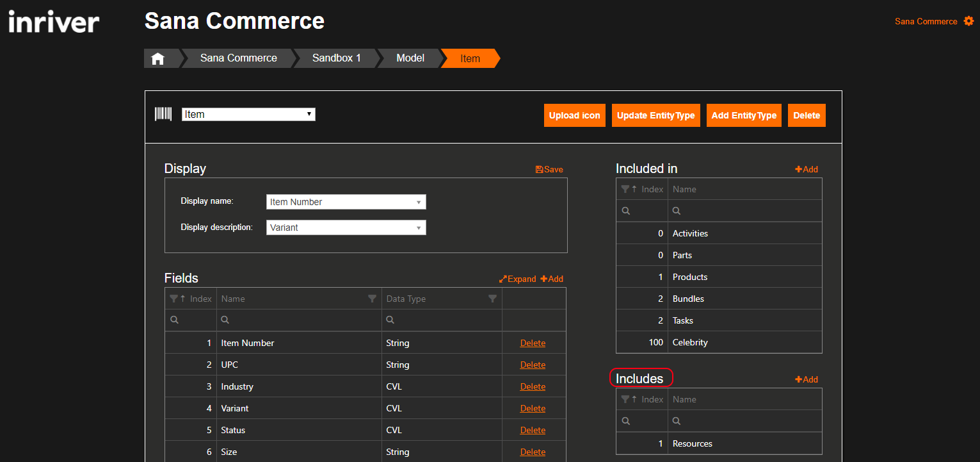Expand the Display name dropdown

pos(346,202)
